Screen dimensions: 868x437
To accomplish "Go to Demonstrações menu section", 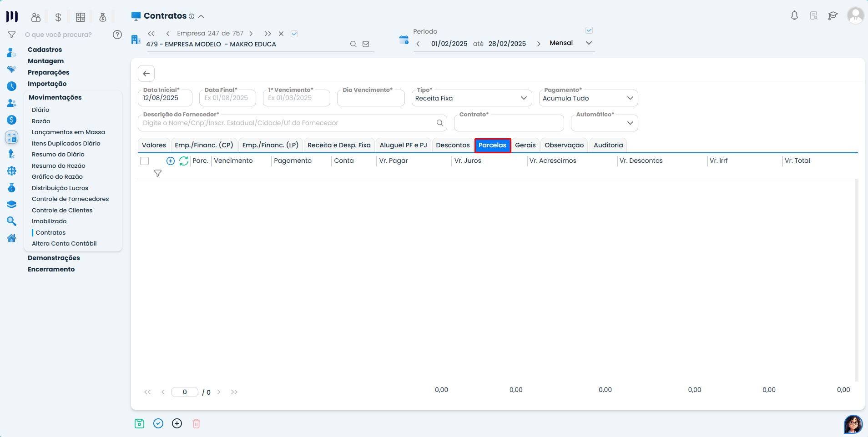I will 54,258.
